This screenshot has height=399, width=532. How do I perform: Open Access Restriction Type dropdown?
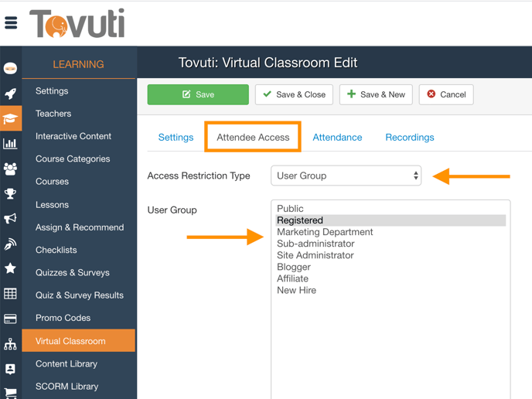346,176
